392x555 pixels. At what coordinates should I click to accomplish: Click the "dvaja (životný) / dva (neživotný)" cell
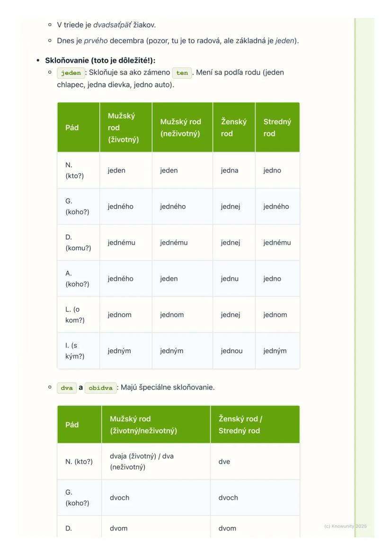coord(142,462)
